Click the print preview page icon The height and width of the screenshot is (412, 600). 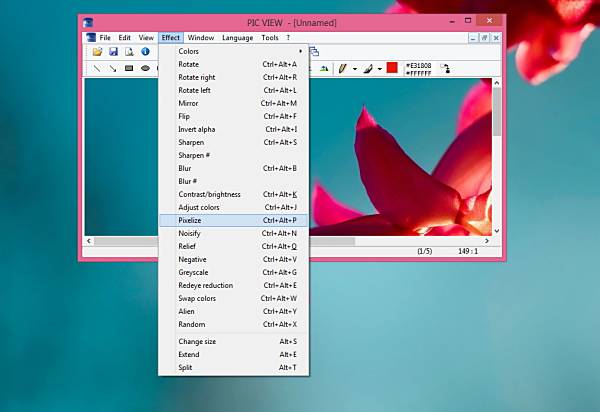pos(129,52)
